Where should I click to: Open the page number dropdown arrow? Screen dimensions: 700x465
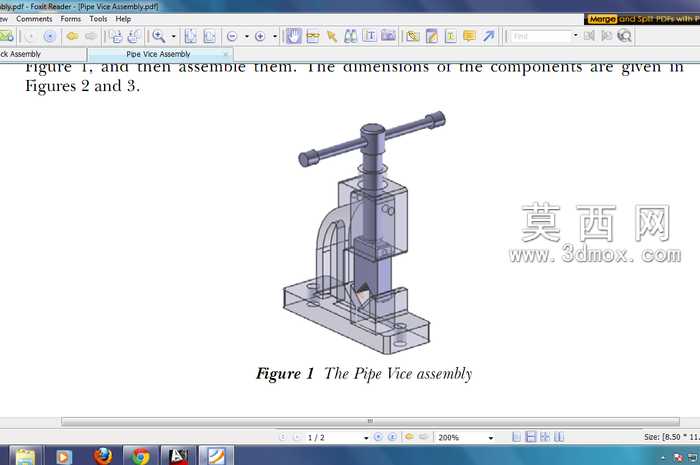click(x=366, y=438)
